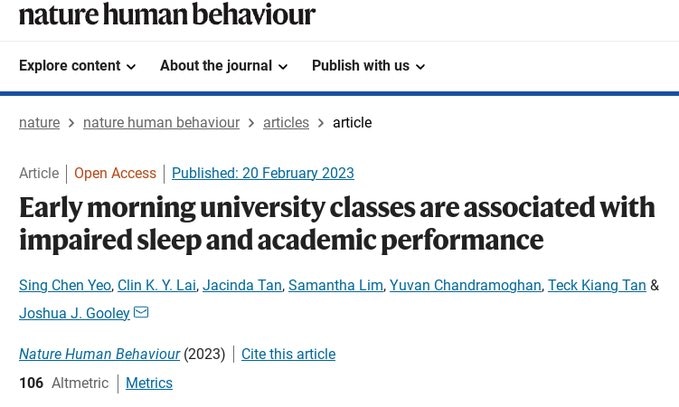This screenshot has width=679, height=407.
Task: Expand the Publish with us menu
Action: tap(368, 66)
